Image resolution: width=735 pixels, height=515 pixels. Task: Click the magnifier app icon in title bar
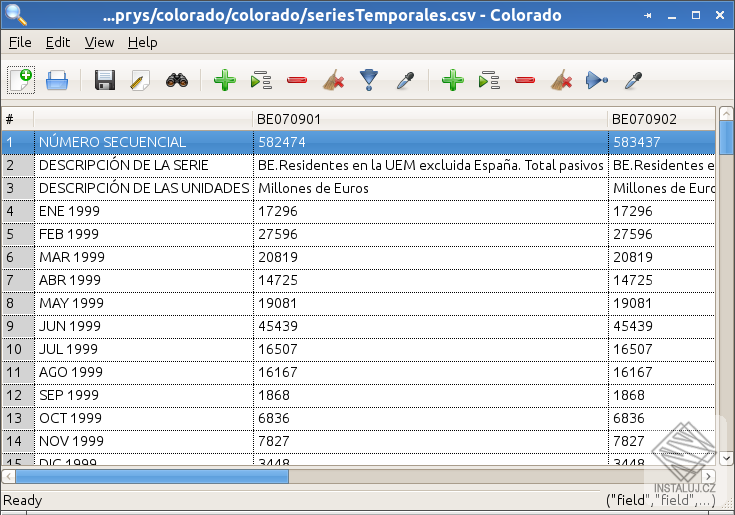point(16,15)
